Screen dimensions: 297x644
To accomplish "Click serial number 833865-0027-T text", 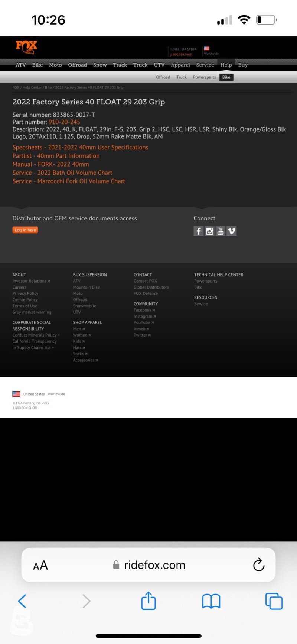I will tap(74, 115).
